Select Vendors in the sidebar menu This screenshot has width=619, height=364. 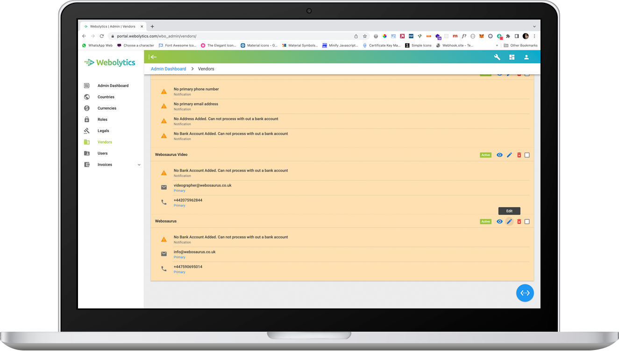[x=105, y=141]
